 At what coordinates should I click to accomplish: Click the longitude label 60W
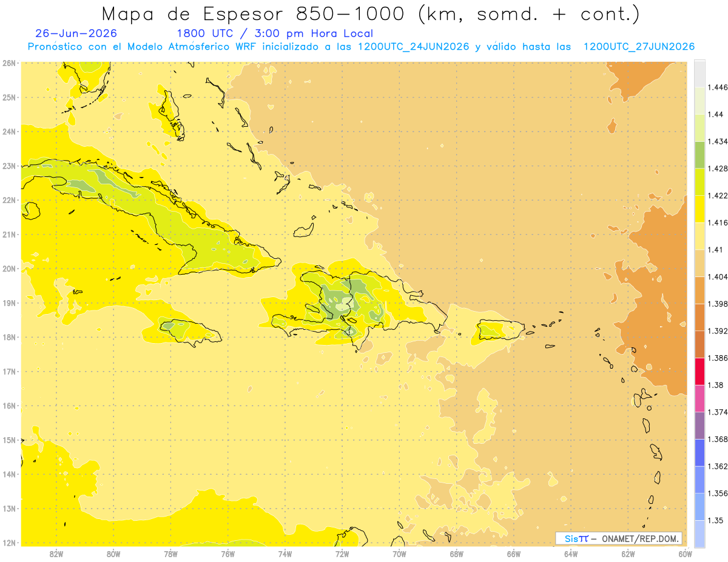pyautogui.click(x=685, y=554)
